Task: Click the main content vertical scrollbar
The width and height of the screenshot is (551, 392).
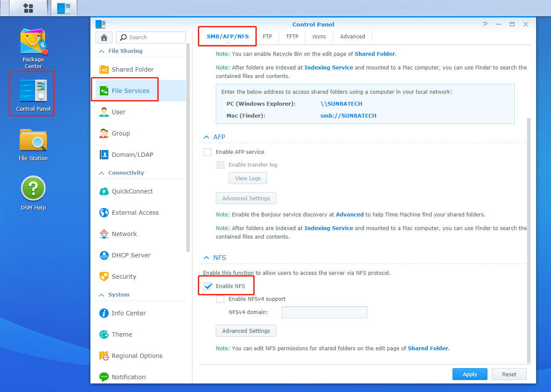Action: pos(529,241)
